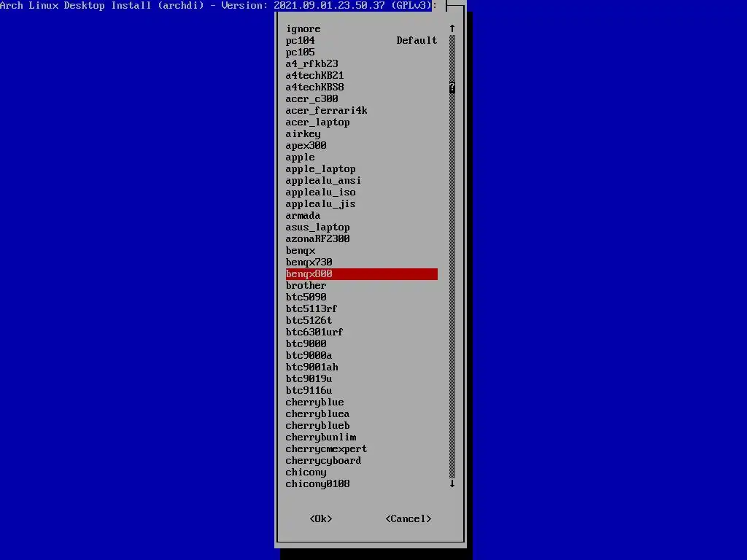Image resolution: width=747 pixels, height=560 pixels.
Task: Pick btc9001ah in the list
Action: [x=362, y=367]
